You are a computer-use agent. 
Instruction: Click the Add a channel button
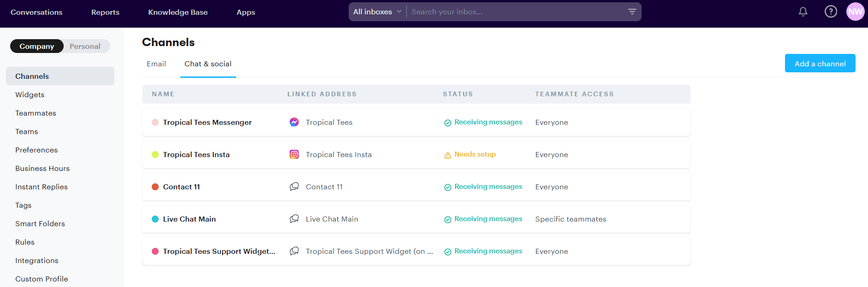coord(820,64)
